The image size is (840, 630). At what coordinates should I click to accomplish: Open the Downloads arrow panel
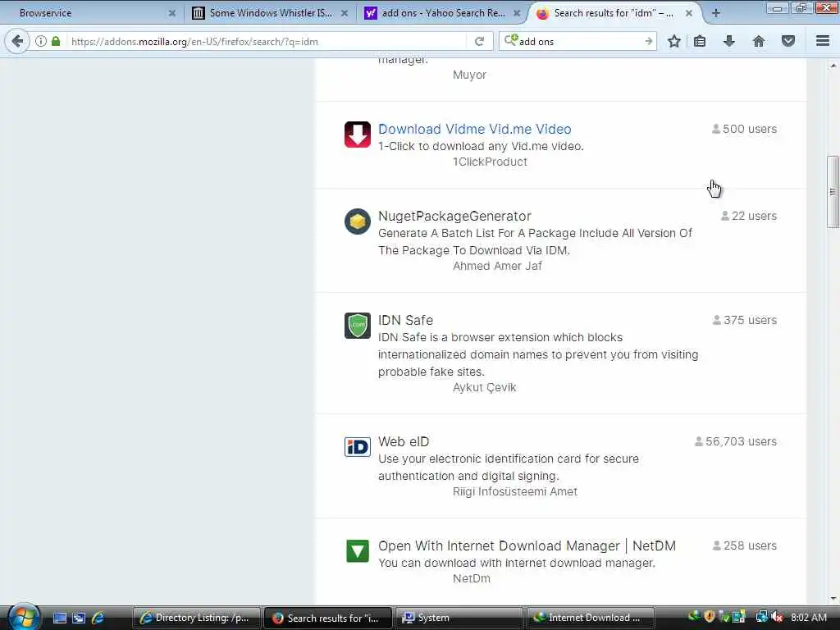729,41
